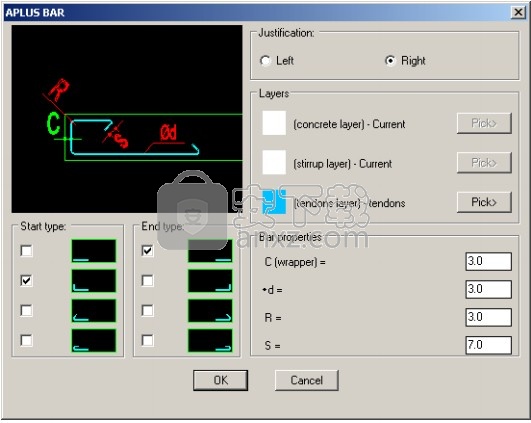Image resolution: width=531 pixels, height=423 pixels.
Task: Close the APLUS BAR dialog
Action: pyautogui.click(x=518, y=13)
